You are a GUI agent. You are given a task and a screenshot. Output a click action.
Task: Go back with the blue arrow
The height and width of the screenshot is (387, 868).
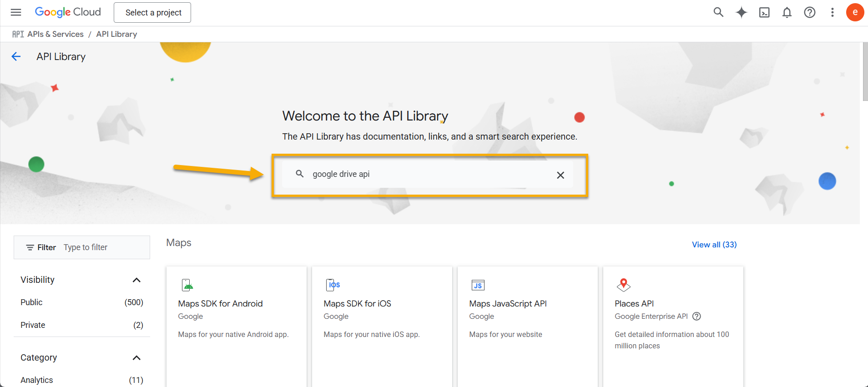(16, 56)
